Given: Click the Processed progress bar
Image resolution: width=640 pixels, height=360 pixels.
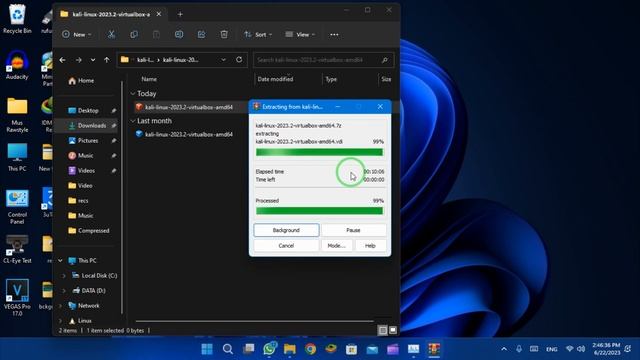Looking at the screenshot, I should point(320,211).
